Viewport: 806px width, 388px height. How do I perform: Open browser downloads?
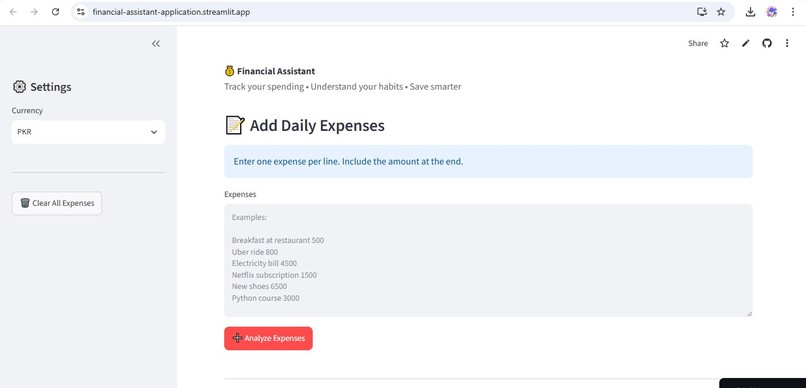(750, 12)
